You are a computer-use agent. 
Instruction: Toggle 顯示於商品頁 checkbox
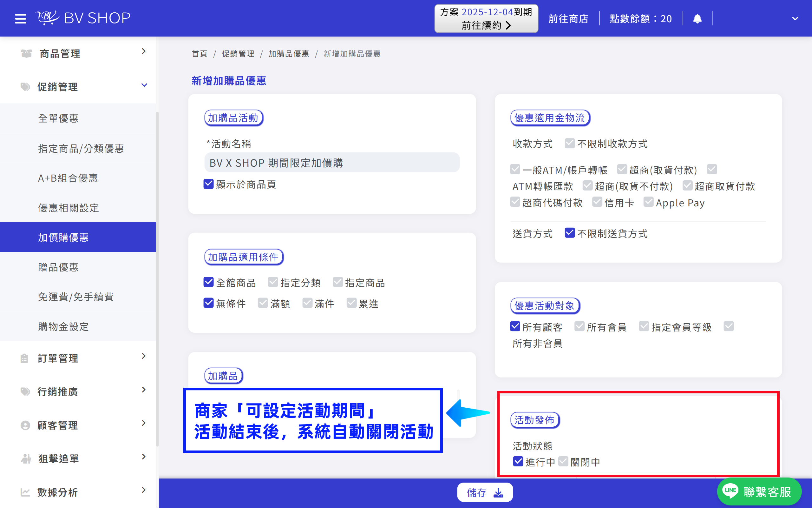[x=208, y=184]
